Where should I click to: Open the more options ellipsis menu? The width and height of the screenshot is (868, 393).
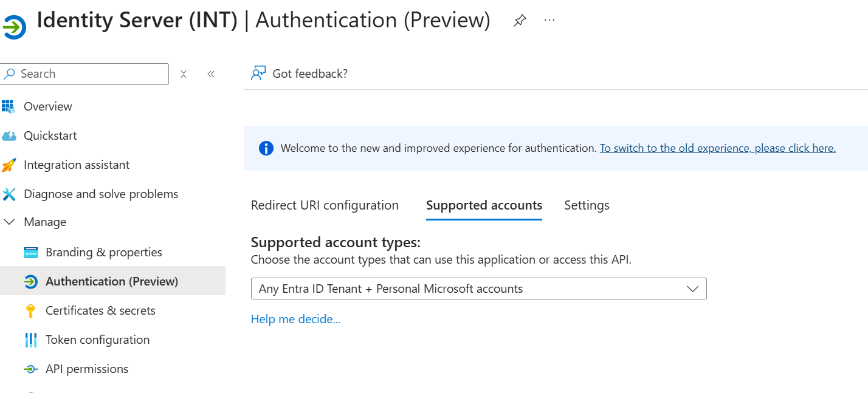(x=549, y=20)
